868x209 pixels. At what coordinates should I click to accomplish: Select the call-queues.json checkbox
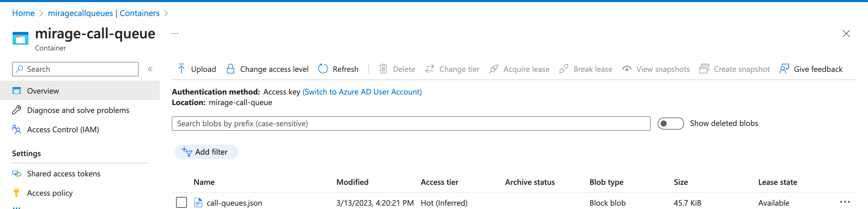(181, 203)
